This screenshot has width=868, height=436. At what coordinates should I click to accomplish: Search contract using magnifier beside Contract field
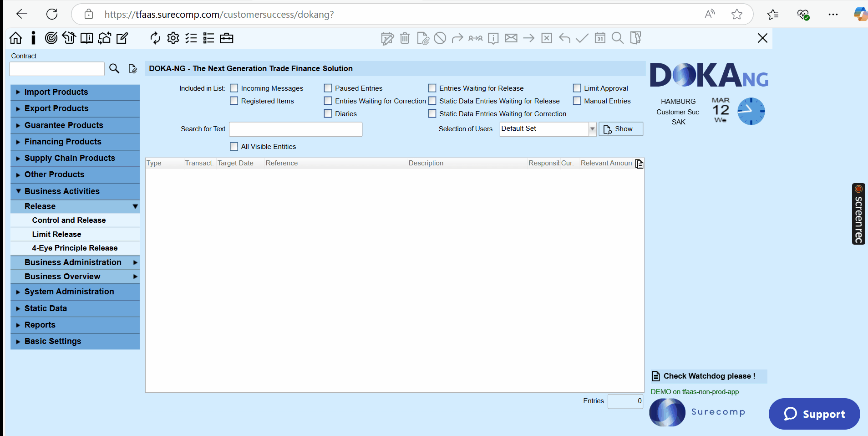coord(114,69)
